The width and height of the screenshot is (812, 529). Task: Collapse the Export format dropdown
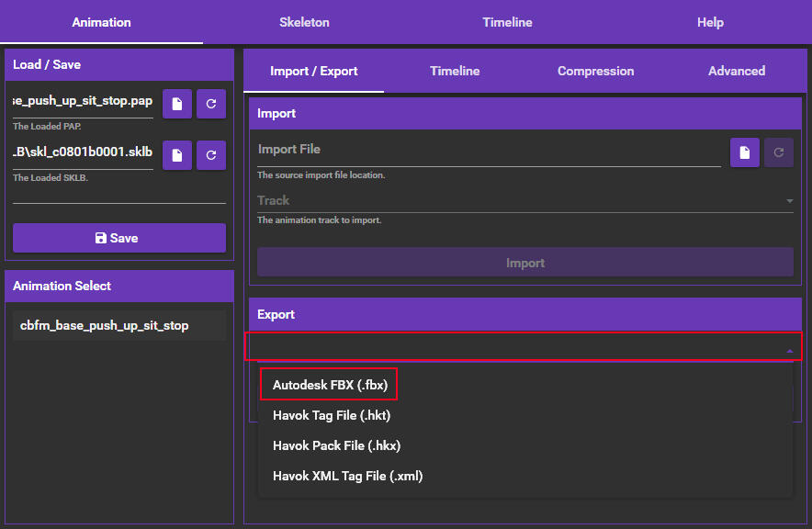tap(789, 350)
